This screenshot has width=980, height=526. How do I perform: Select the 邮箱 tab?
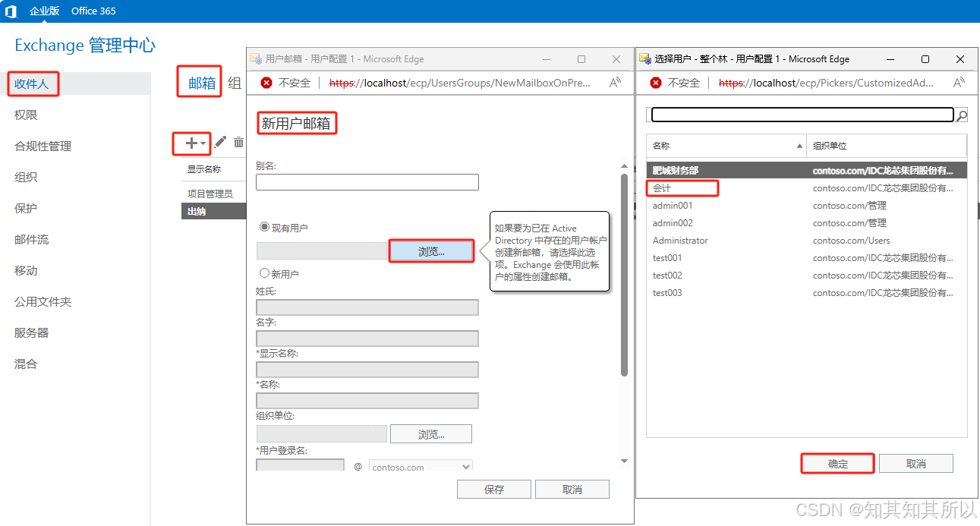[202, 83]
